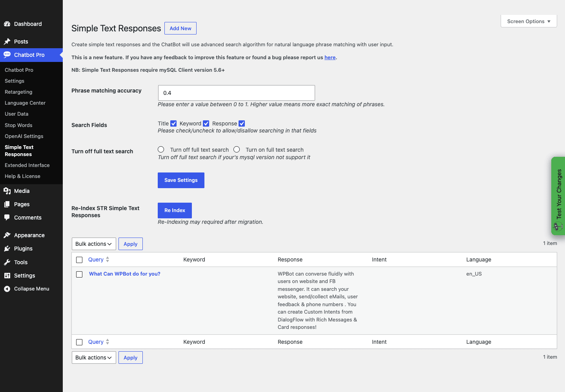
Task: Open Language Center submenu item
Action: 25,103
